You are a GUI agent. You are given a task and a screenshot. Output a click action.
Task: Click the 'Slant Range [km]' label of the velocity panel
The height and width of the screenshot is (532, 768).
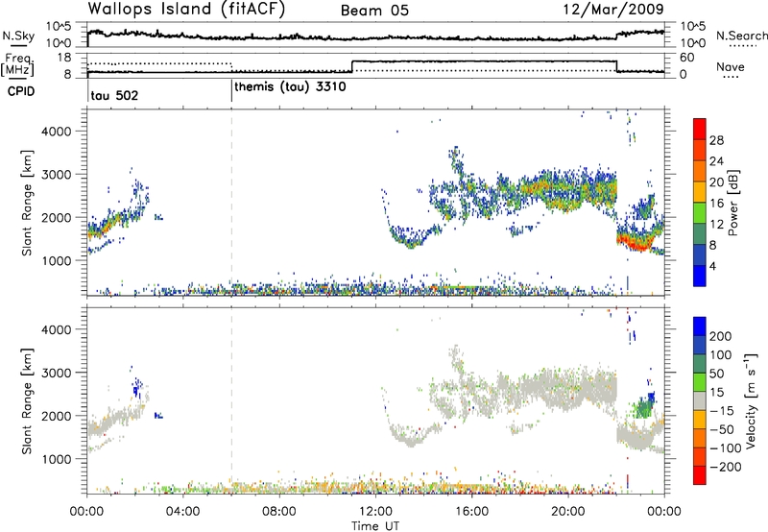pyautogui.click(x=27, y=401)
